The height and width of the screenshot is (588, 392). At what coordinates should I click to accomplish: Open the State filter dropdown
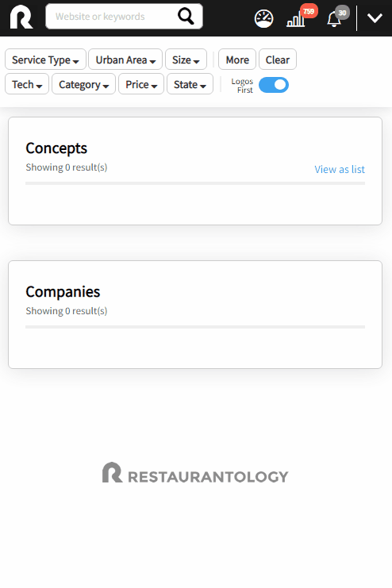click(x=190, y=84)
